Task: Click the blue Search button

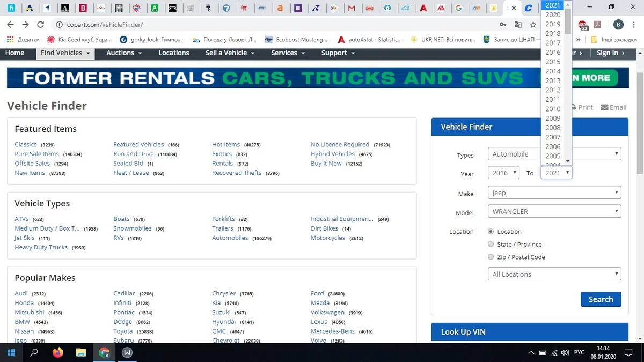Action: click(x=601, y=299)
